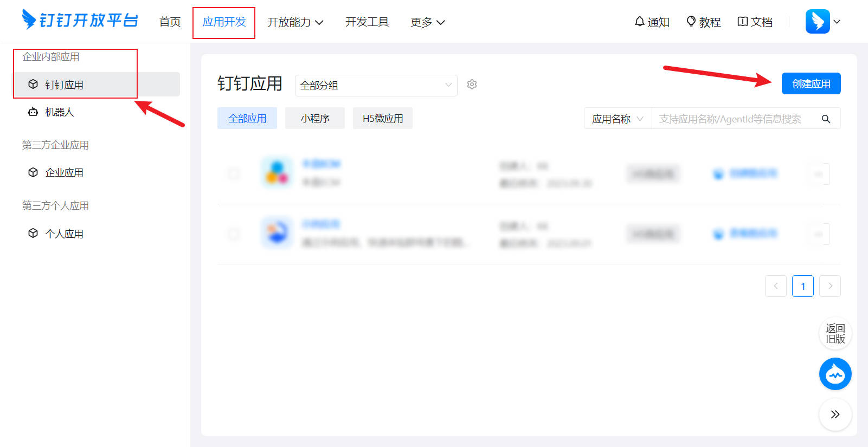Click the gear settings icon beside group selector
The image size is (868, 447).
(x=472, y=85)
